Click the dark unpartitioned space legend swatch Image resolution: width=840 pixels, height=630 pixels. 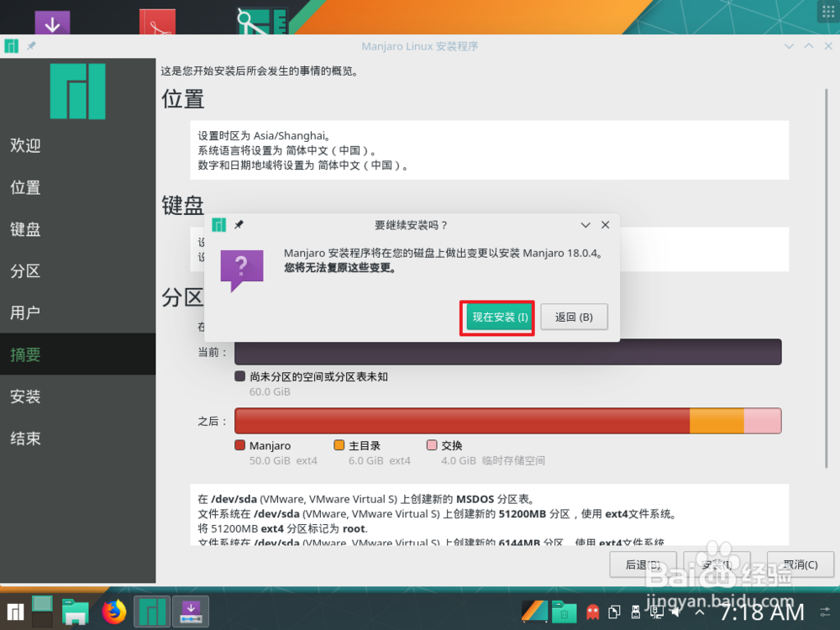click(x=240, y=376)
